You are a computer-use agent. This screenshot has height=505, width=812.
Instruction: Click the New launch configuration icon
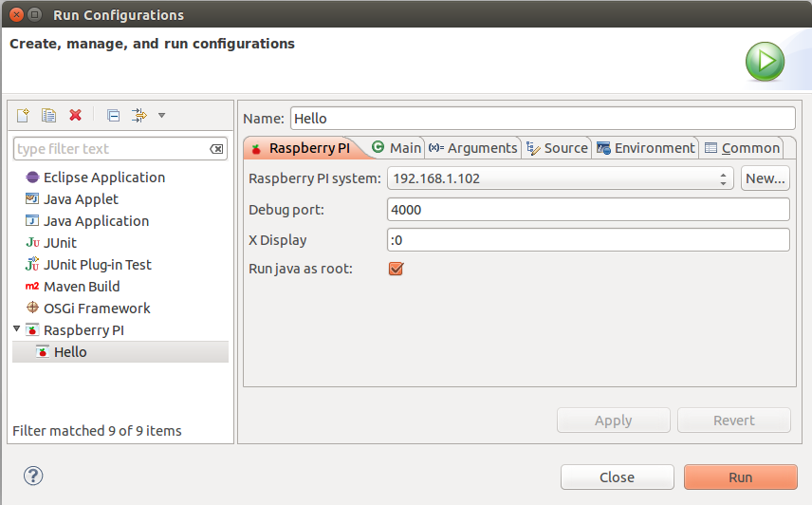click(23, 115)
